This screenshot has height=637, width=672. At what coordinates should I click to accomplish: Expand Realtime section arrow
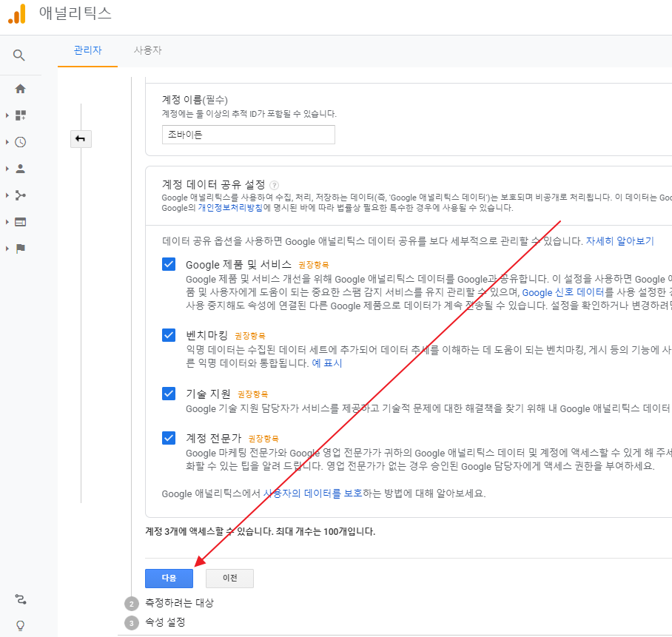coord(7,142)
